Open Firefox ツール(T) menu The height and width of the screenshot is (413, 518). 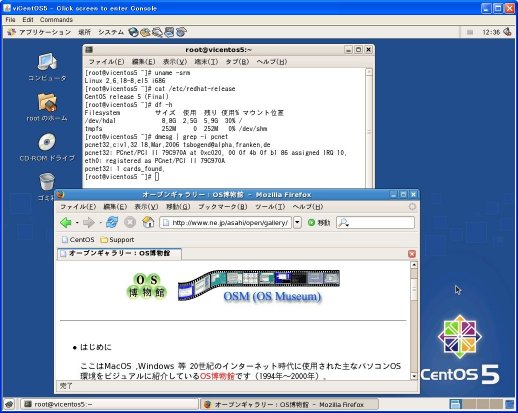tap(270, 207)
